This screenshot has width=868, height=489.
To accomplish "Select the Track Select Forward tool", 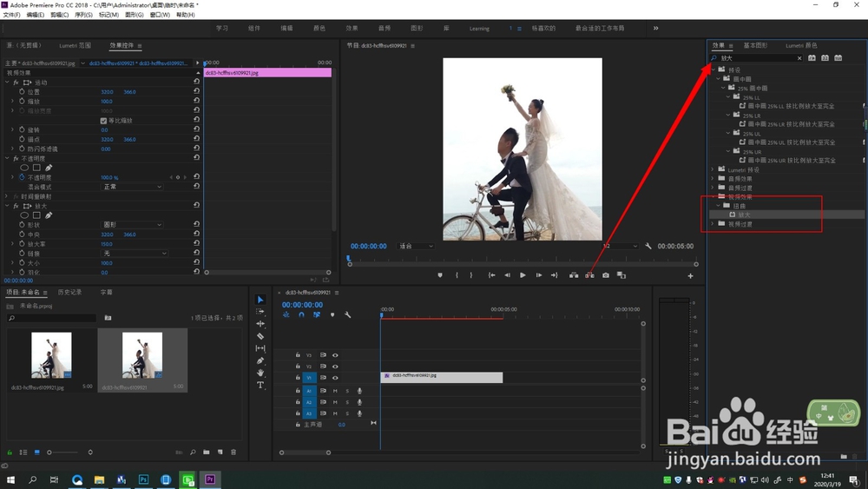I will (x=260, y=312).
